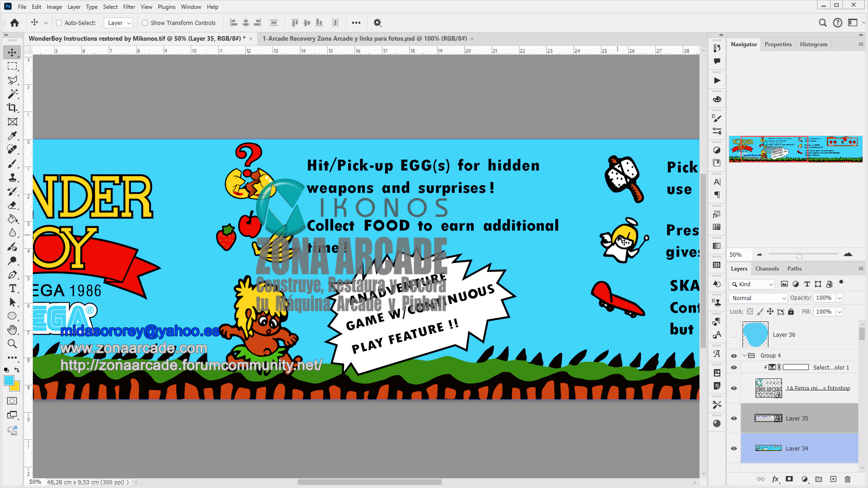Open the Plugins menu

point(167,7)
